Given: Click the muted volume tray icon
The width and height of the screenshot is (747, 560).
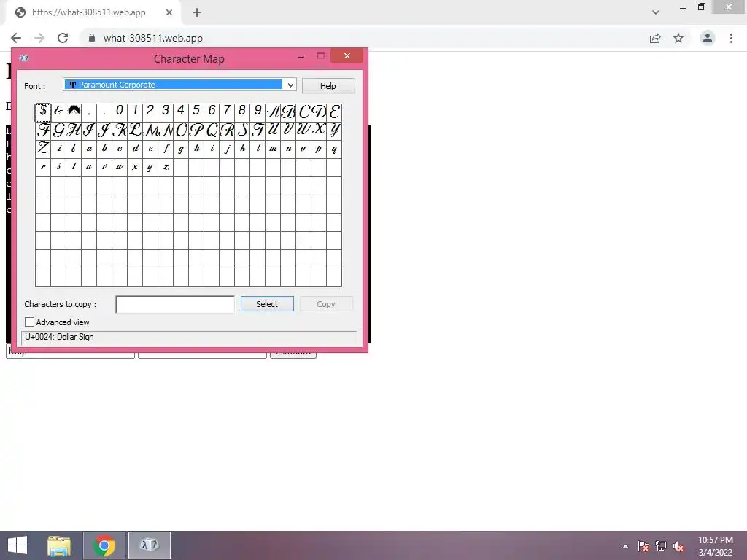Looking at the screenshot, I should (x=678, y=546).
